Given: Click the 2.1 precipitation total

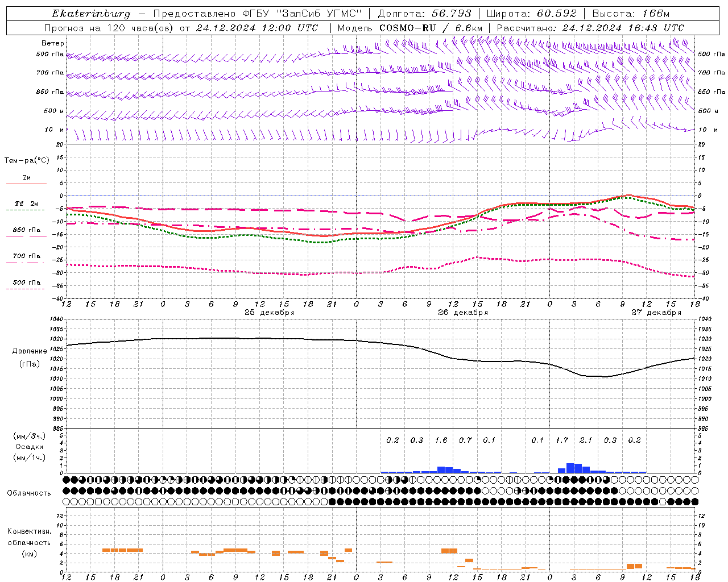Looking at the screenshot, I should [586, 440].
